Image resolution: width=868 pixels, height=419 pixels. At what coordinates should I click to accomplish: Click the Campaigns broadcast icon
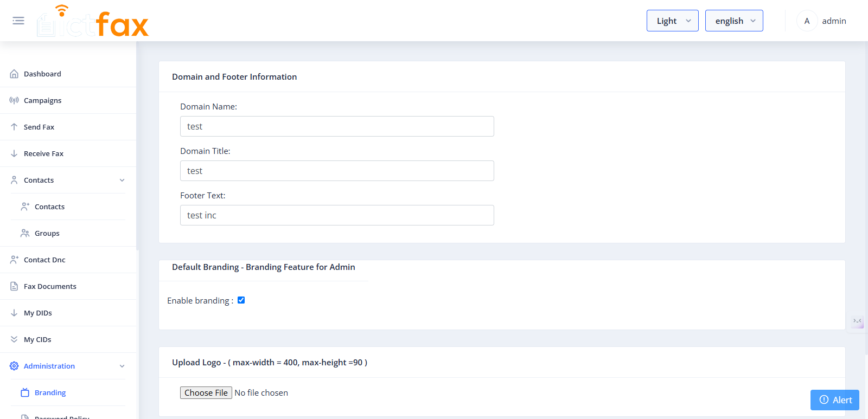(14, 100)
